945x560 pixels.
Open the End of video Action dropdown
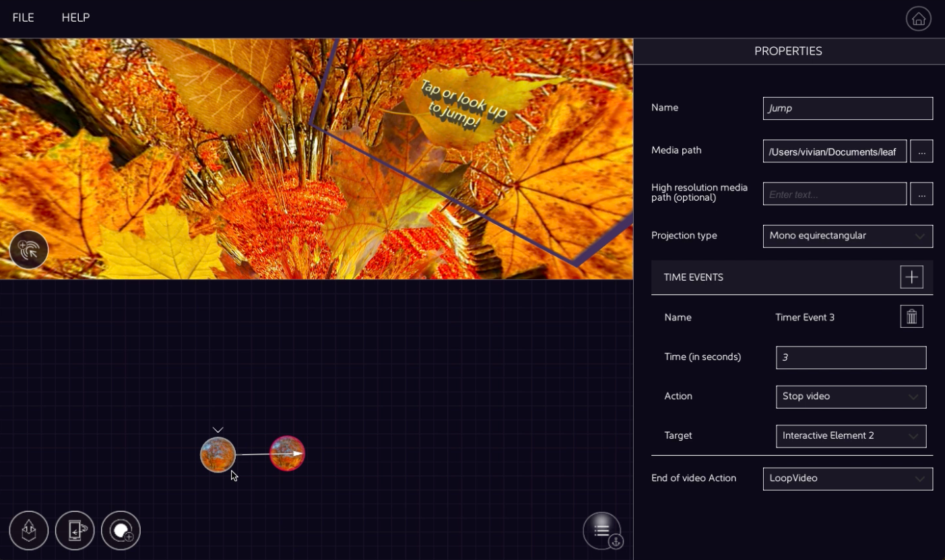847,479
